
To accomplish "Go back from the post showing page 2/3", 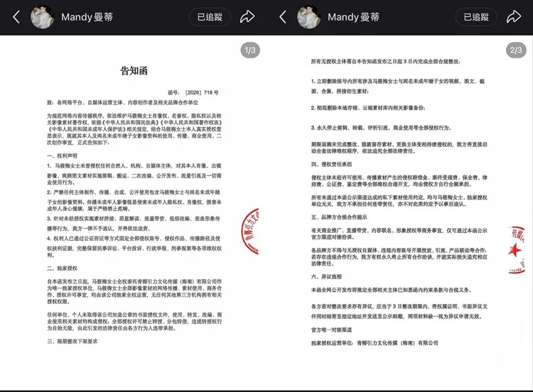I will [x=282, y=17].
